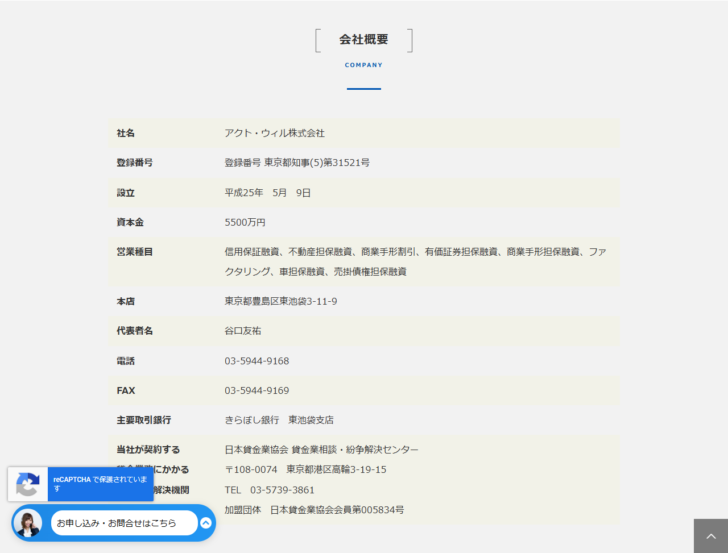728x553 pixels.
Task: Click the FAX row label
Action: click(x=126, y=390)
